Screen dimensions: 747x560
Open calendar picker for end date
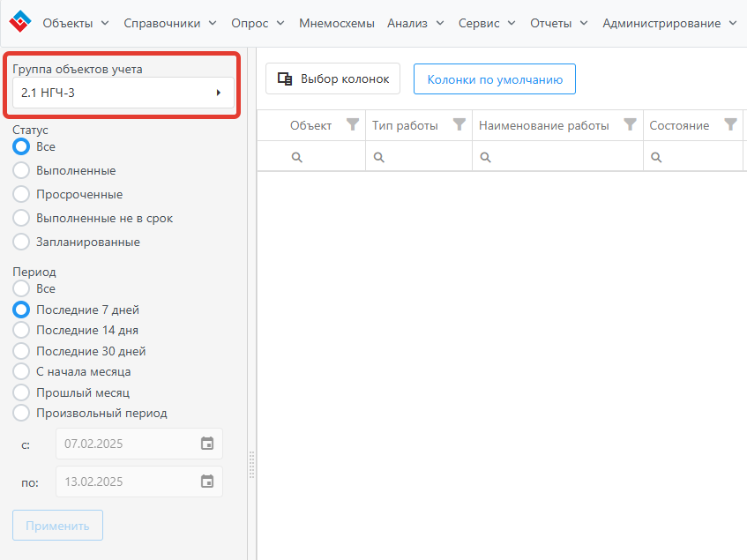[x=207, y=482]
